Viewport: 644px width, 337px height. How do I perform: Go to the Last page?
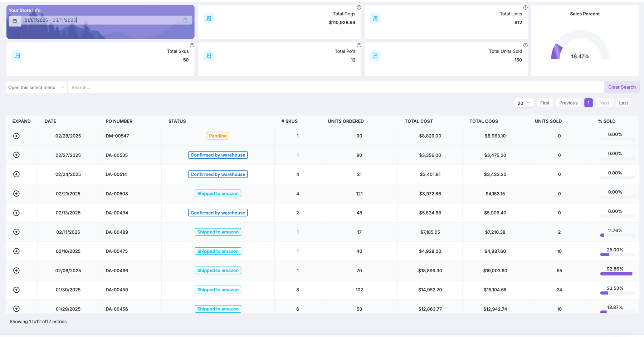[x=623, y=103]
